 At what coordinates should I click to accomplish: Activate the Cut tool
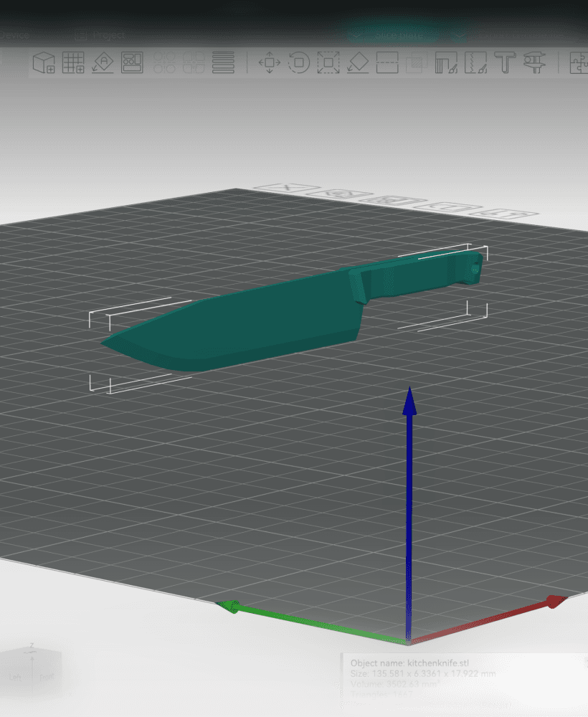pyautogui.click(x=387, y=62)
